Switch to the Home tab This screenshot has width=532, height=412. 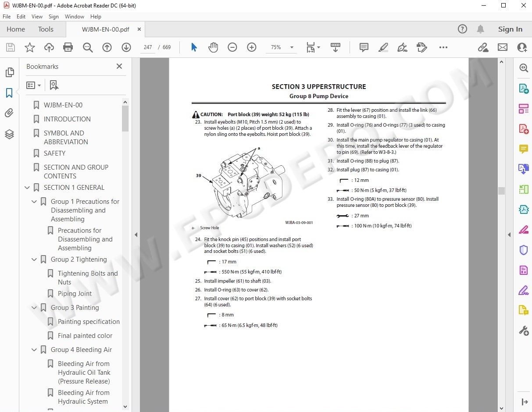(16, 29)
